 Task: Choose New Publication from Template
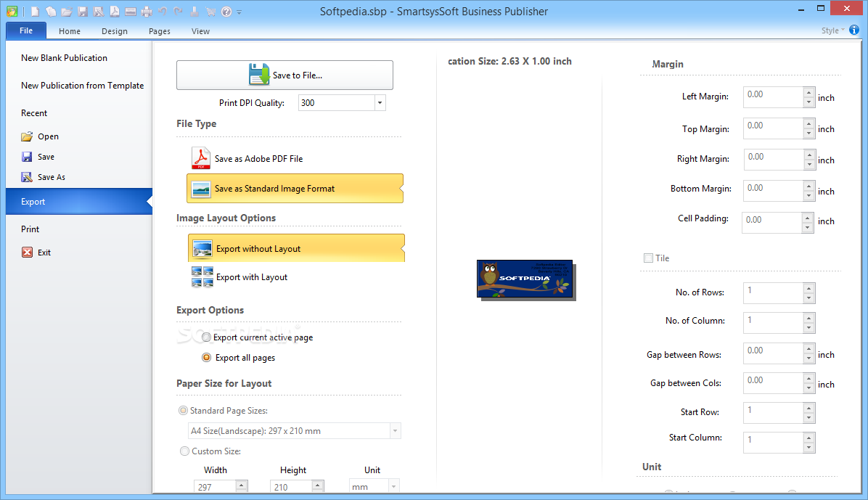click(x=83, y=86)
